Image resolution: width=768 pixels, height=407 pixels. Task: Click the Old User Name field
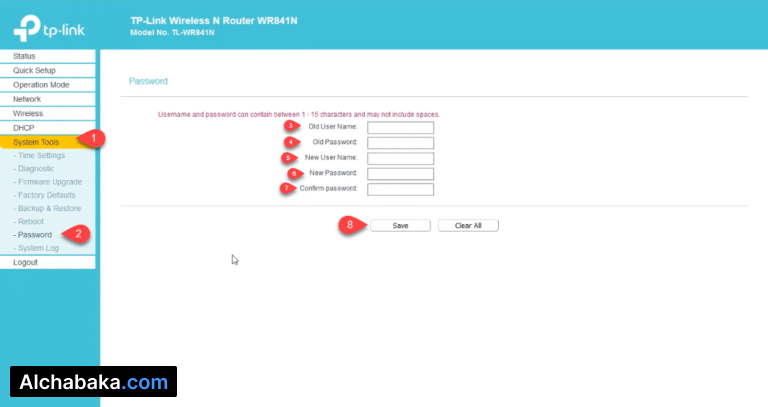400,128
